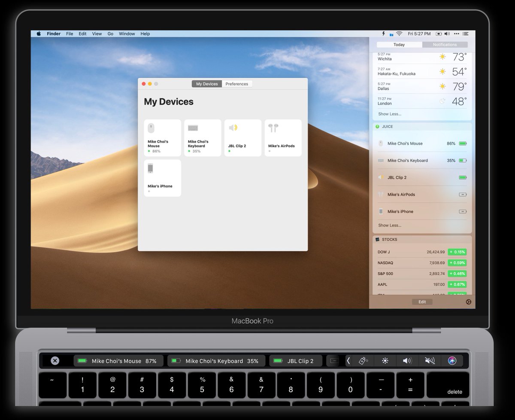
Task: Toggle the Notification Center list icon
Action: [466, 33]
